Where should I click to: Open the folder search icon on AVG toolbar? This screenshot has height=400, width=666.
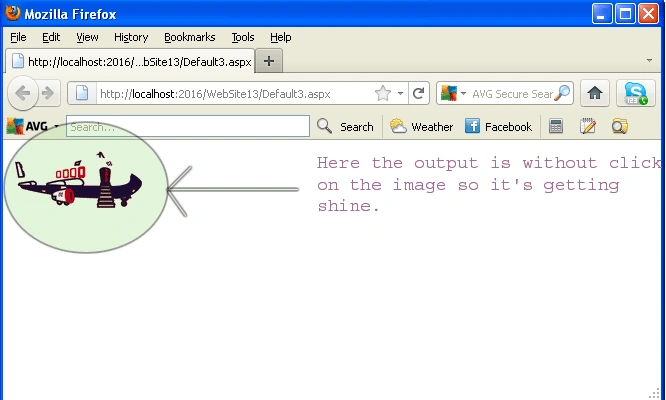620,127
